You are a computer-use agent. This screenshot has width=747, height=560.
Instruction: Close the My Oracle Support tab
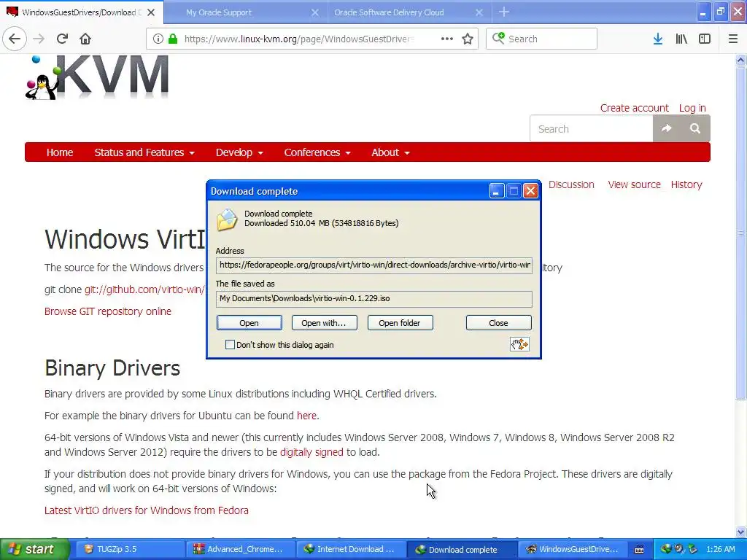(315, 12)
